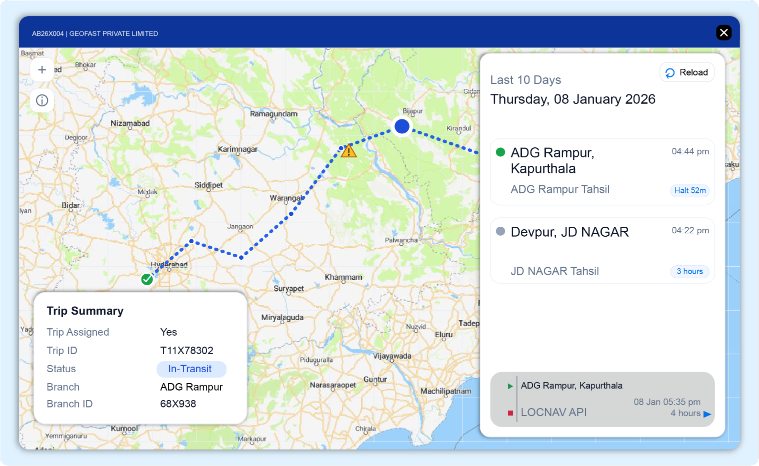This screenshot has width=759, height=466.
Task: Close the trip tracking dialog
Action: point(724,32)
